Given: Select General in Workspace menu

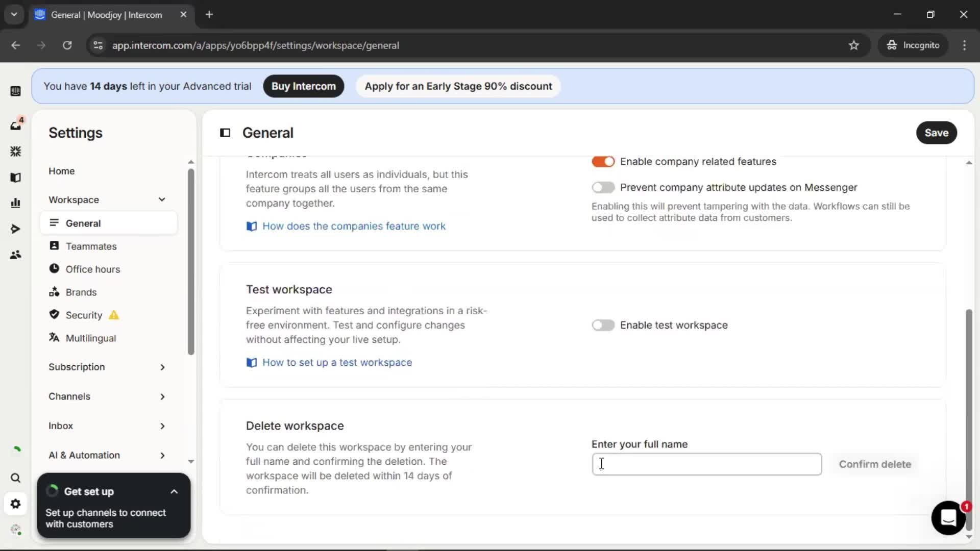Looking at the screenshot, I should (109, 223).
